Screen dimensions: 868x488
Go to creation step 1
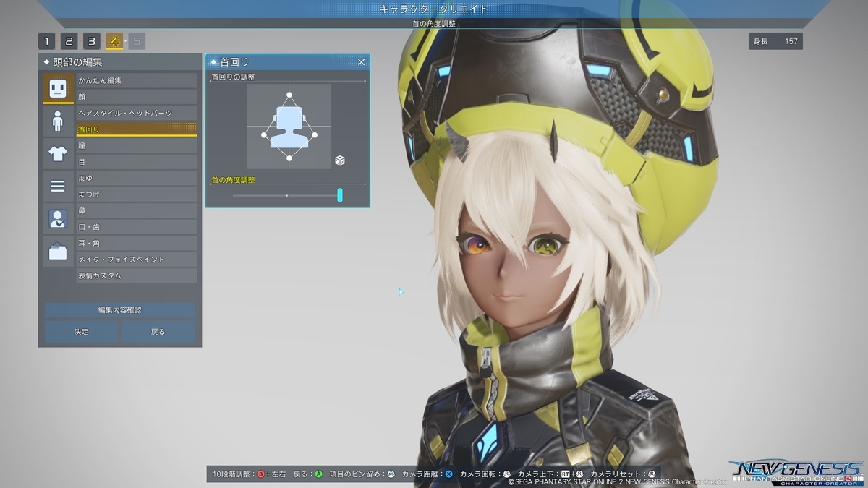pos(46,41)
